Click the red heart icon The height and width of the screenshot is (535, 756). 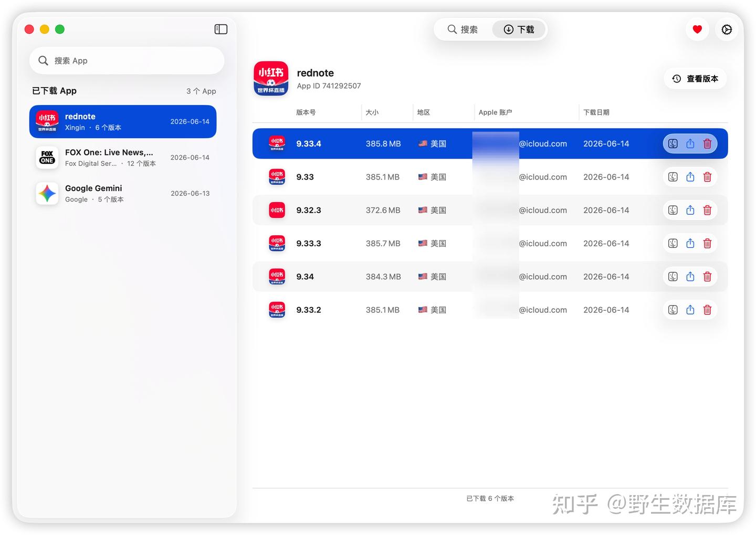click(x=697, y=29)
